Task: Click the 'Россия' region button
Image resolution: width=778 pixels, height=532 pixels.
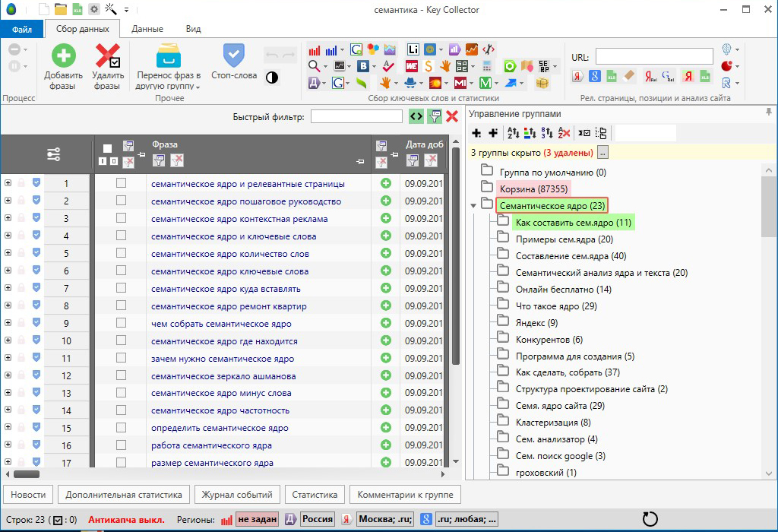Action: [318, 519]
